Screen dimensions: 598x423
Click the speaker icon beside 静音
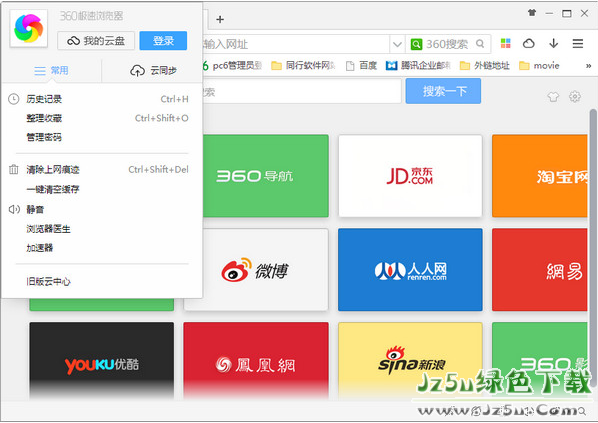[x=14, y=209]
